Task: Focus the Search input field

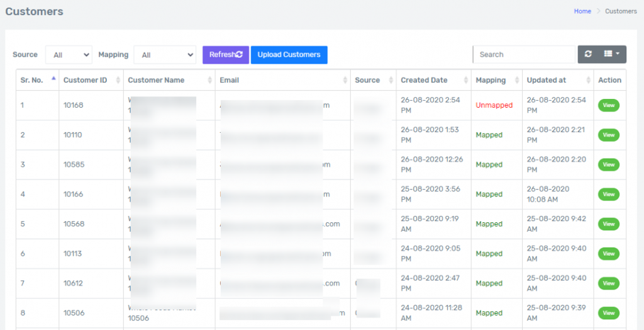Action: 524,54
